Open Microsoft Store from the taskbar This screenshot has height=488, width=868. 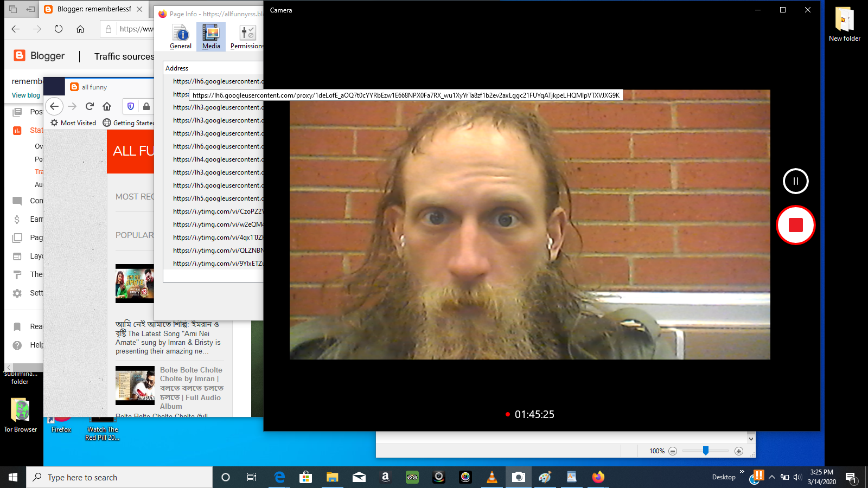pyautogui.click(x=306, y=477)
